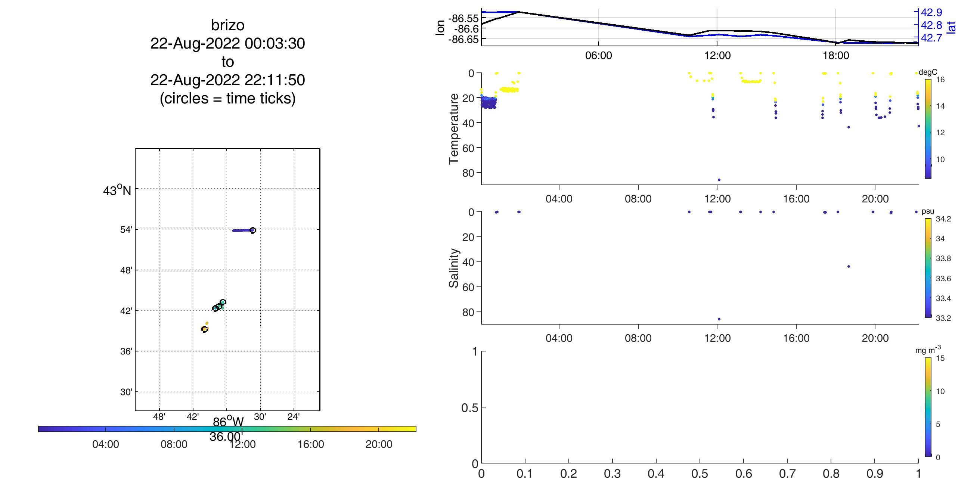This screenshot has height=490, width=980.
Task: Click the '34.2' tick on psu colorbar
Action: [x=943, y=219]
